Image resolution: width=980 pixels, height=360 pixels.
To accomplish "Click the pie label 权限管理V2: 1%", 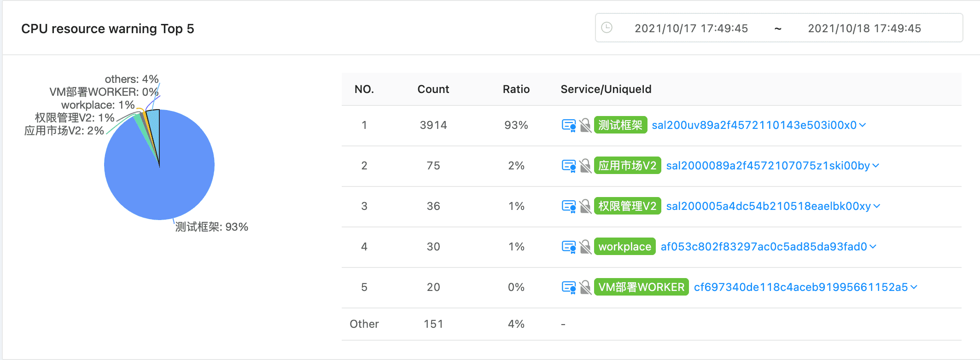I will pos(75,118).
